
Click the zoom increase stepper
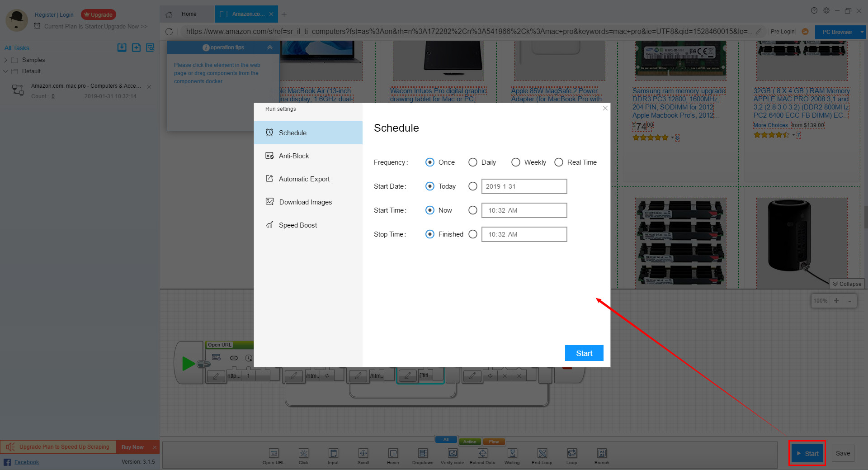(x=837, y=300)
